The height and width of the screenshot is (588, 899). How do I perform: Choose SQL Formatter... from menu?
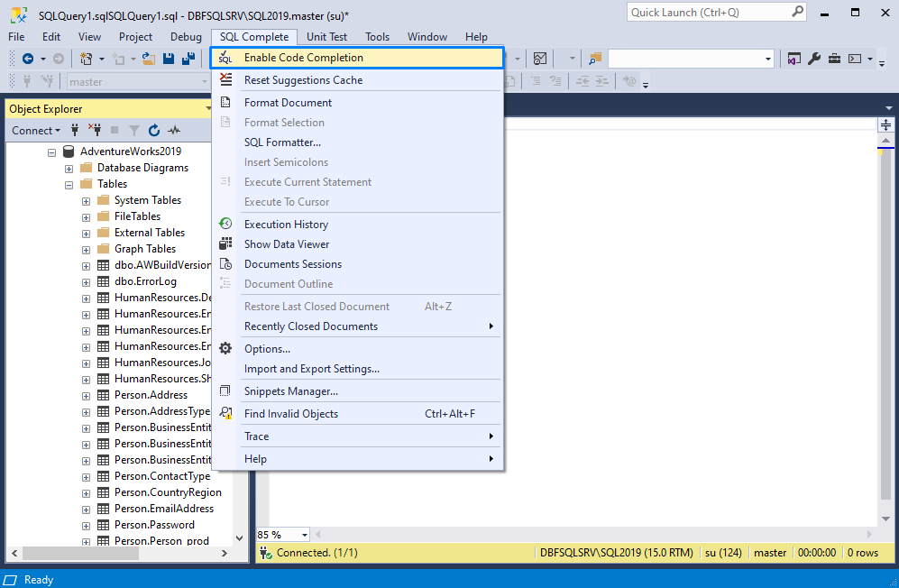[x=282, y=142]
